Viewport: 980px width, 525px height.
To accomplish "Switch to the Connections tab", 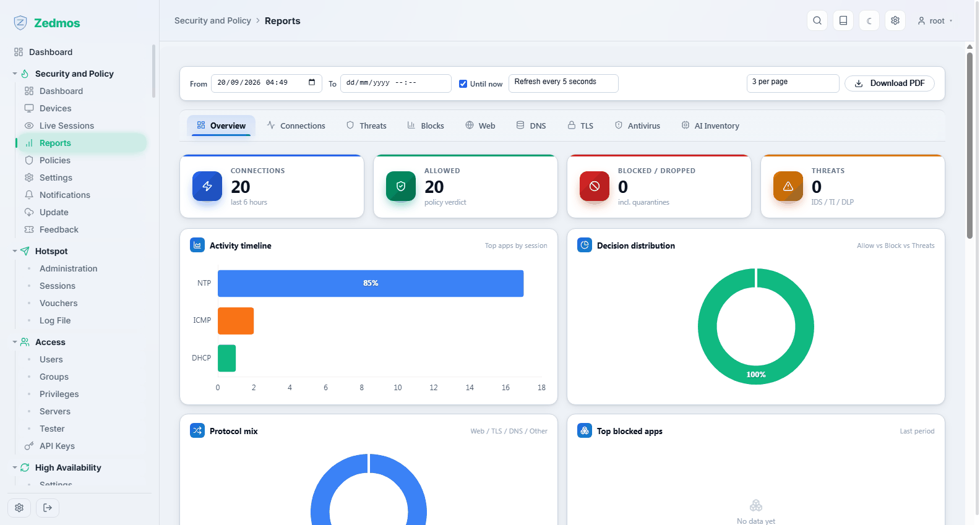I will coord(296,126).
